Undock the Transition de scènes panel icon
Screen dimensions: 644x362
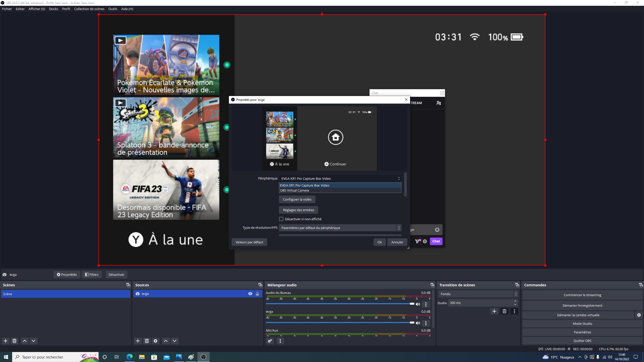[x=517, y=285]
